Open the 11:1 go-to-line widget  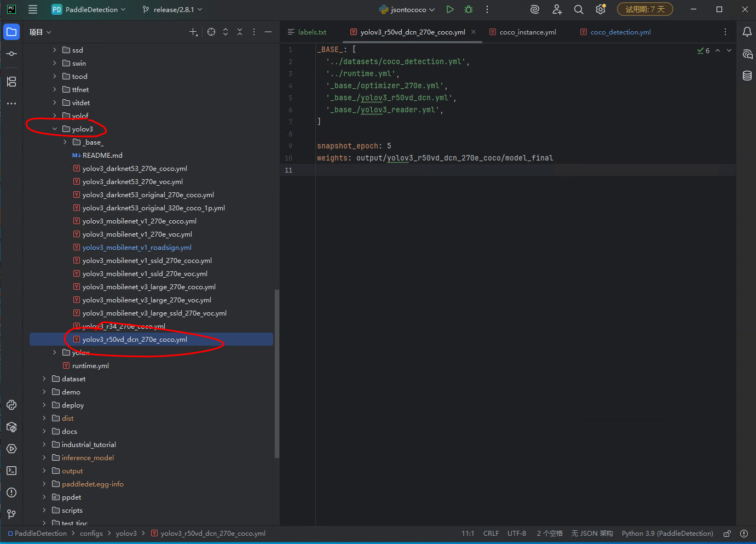(468, 534)
